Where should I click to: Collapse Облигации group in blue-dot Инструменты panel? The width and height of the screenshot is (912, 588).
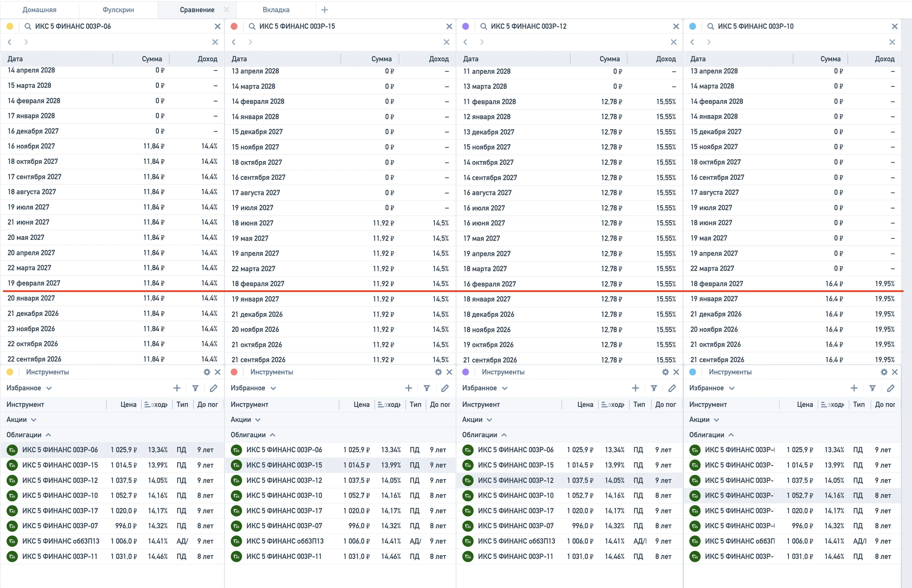711,435
